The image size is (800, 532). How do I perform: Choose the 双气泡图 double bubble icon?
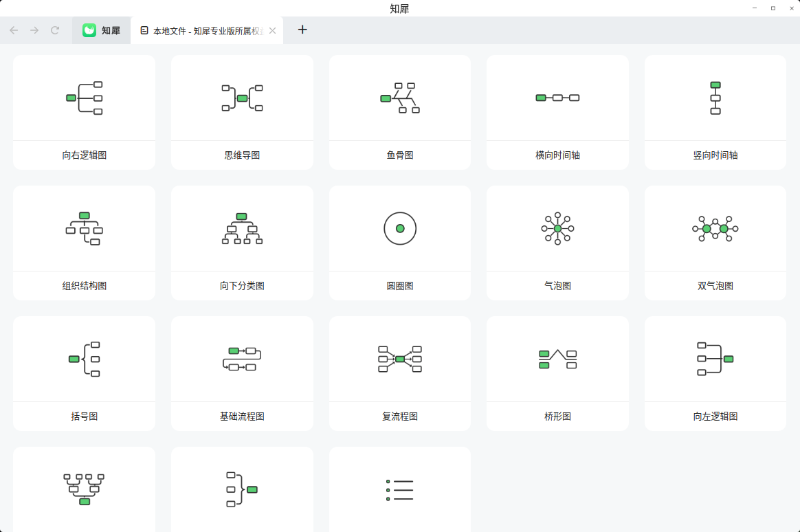(x=715, y=228)
